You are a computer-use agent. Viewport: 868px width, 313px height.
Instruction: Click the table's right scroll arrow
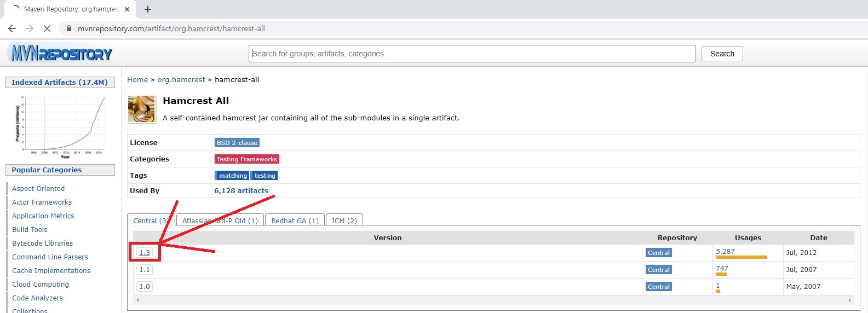pyautogui.click(x=849, y=300)
